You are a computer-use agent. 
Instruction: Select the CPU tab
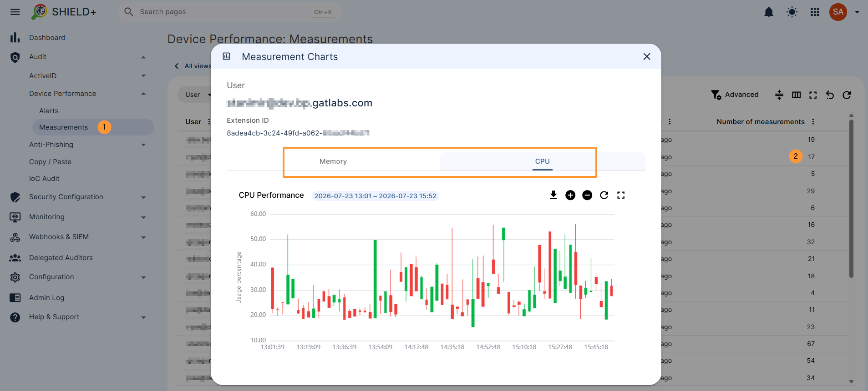(x=542, y=161)
